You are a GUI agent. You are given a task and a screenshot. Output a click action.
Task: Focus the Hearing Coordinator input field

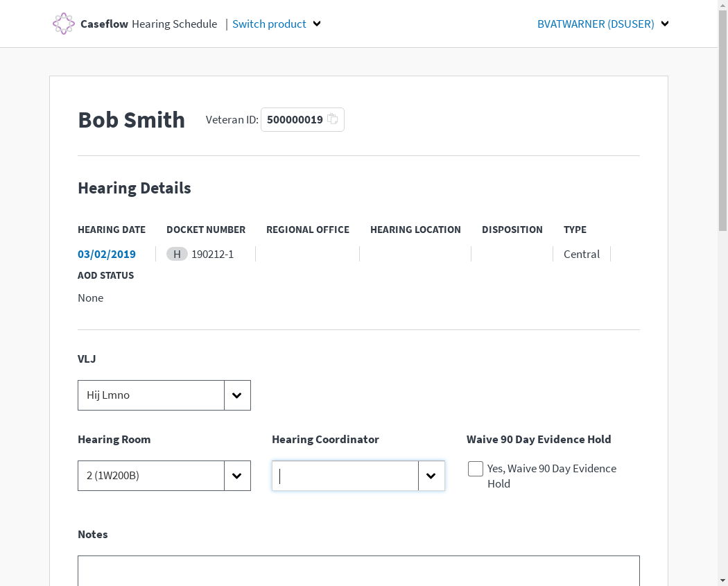(345, 476)
